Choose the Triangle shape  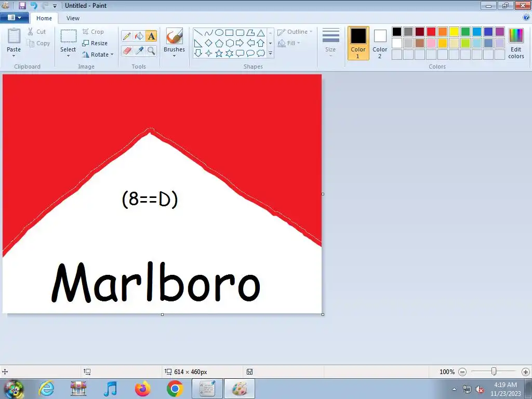(x=261, y=33)
